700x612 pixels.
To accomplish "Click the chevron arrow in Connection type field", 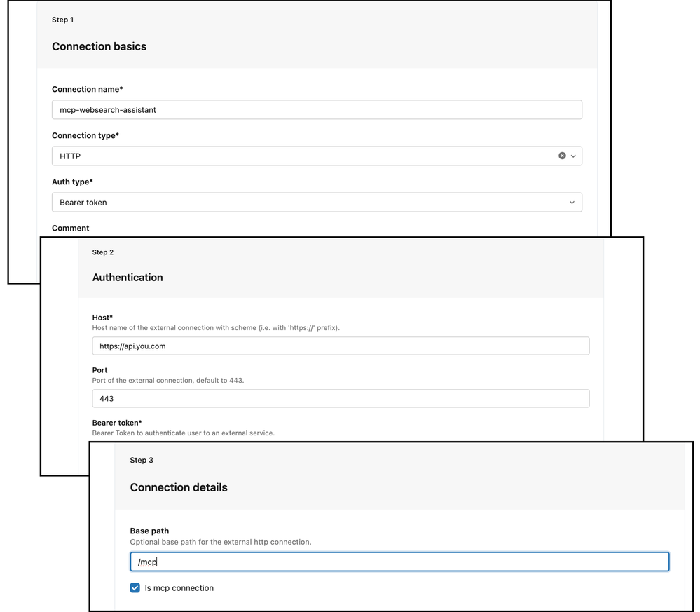I will (573, 156).
